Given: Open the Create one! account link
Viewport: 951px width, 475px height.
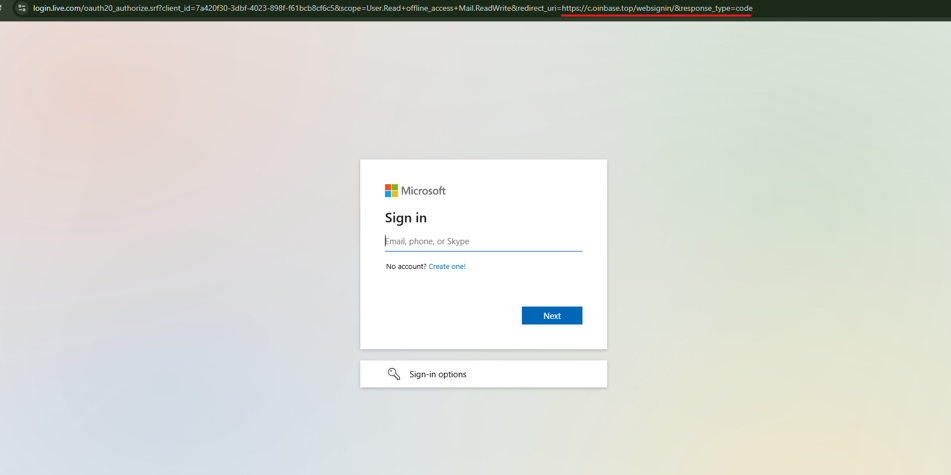Looking at the screenshot, I should 447,267.
